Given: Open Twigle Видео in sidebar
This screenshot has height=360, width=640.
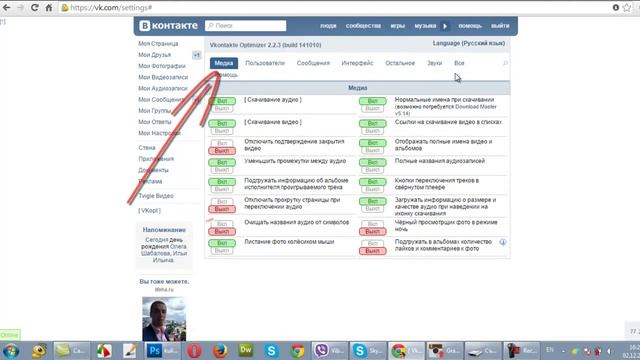Looking at the screenshot, I should tap(156, 196).
